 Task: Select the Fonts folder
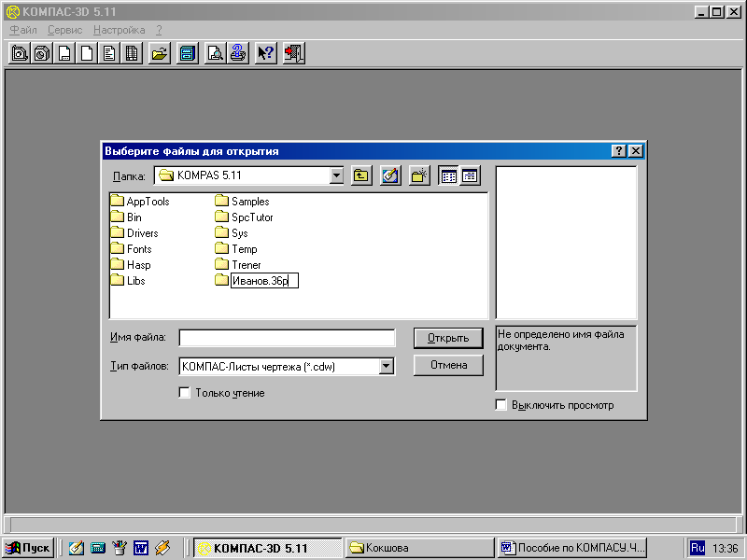pyautogui.click(x=131, y=249)
